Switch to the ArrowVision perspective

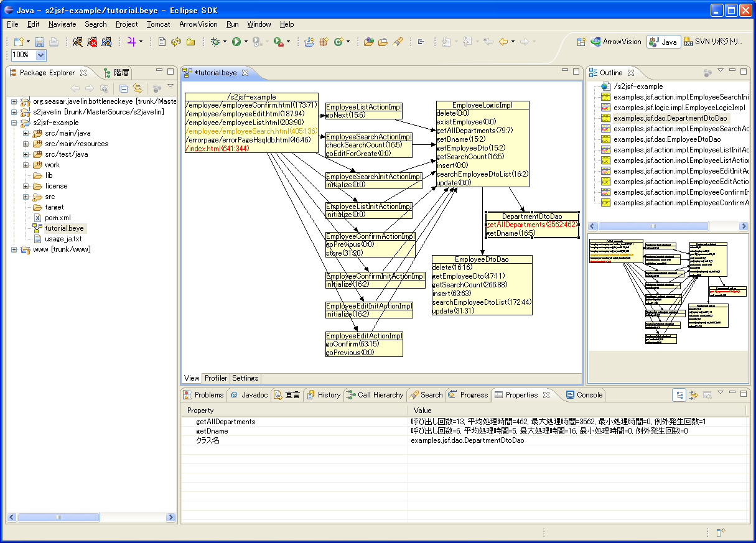(x=616, y=42)
